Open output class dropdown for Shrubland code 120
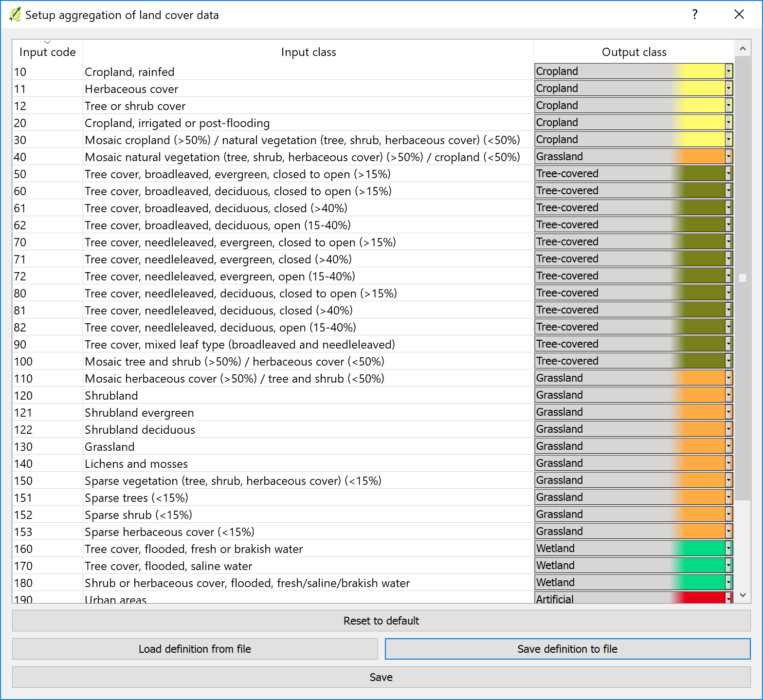The image size is (763, 700). click(634, 395)
